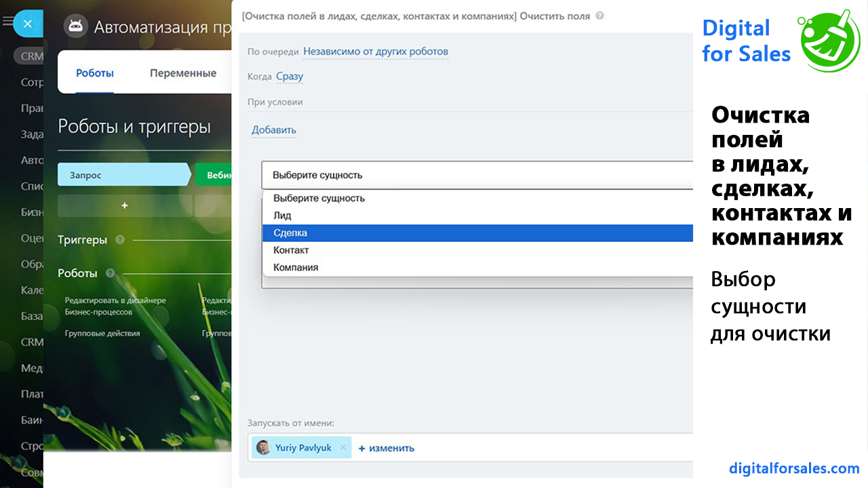Open the hamburger menu icon
Screen dimensions: 868x488
click(7, 22)
